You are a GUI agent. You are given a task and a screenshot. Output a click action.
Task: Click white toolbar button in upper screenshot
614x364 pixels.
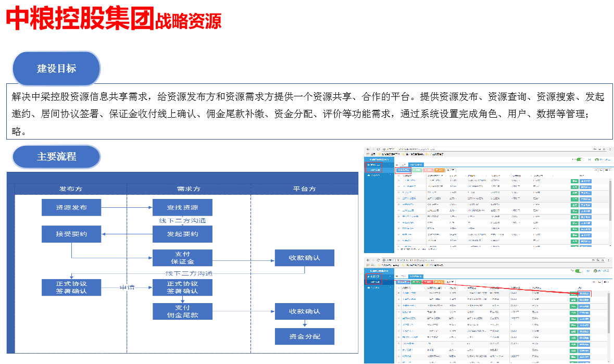[x=450, y=170]
